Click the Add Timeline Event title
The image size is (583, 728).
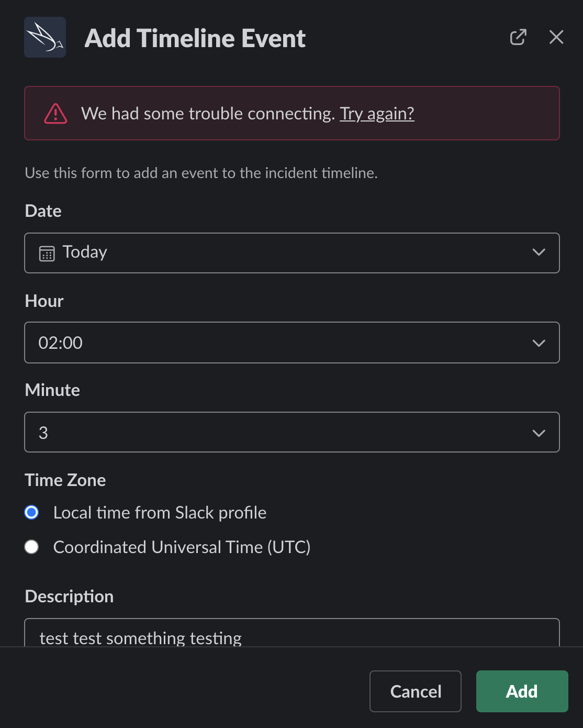195,38
